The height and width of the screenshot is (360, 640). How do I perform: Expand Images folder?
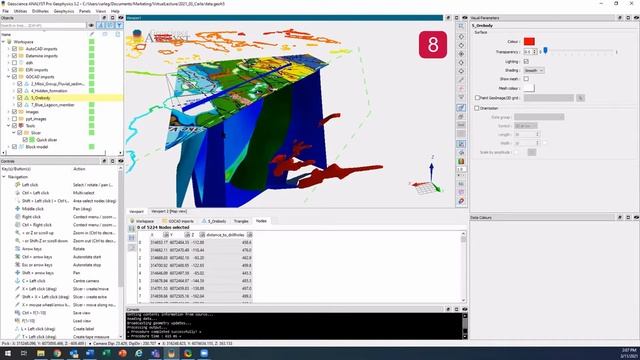[x=9, y=112]
